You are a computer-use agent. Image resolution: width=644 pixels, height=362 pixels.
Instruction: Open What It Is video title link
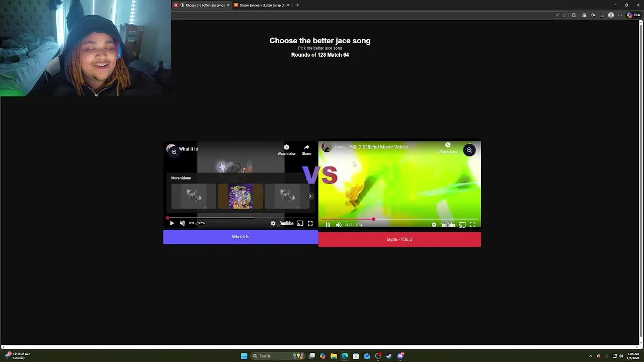coord(188,149)
